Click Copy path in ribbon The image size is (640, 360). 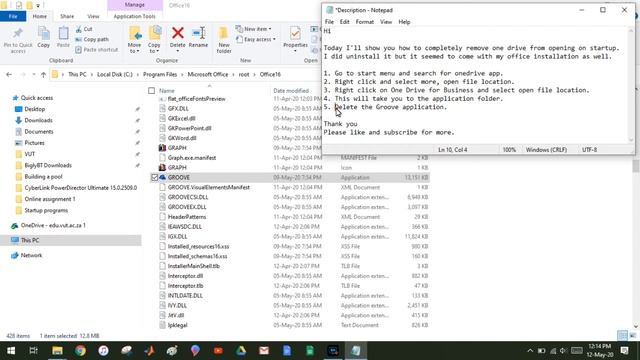coord(92,39)
